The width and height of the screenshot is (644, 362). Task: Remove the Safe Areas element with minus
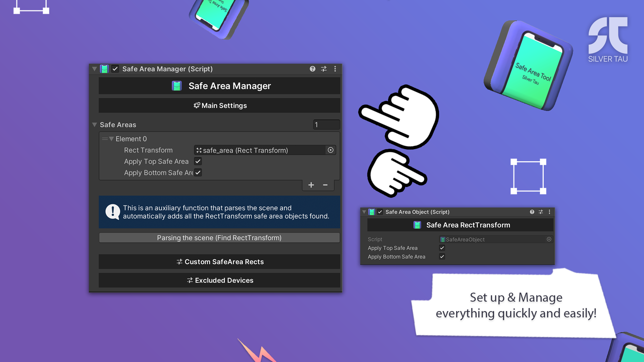(x=325, y=185)
